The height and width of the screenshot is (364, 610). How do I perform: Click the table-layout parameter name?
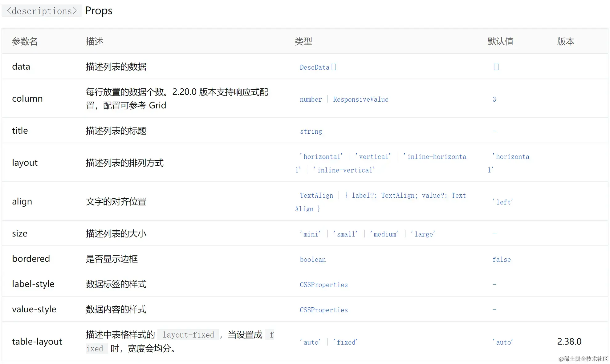point(37,342)
